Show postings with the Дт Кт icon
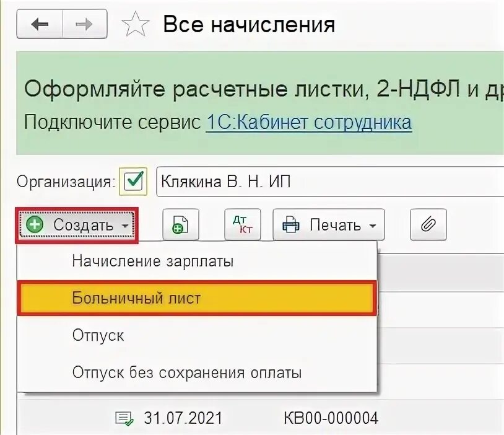Screen dimensions: 504x435 [243, 224]
